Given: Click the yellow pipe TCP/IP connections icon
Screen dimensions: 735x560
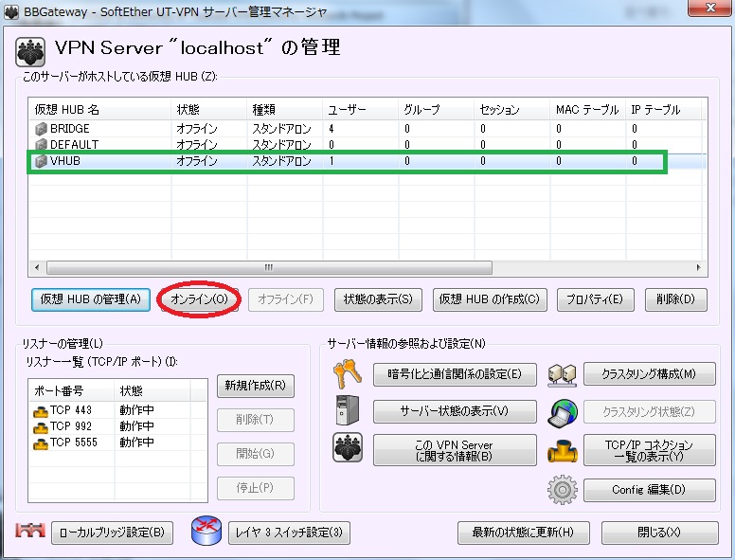Looking at the screenshot, I should 563,451.
